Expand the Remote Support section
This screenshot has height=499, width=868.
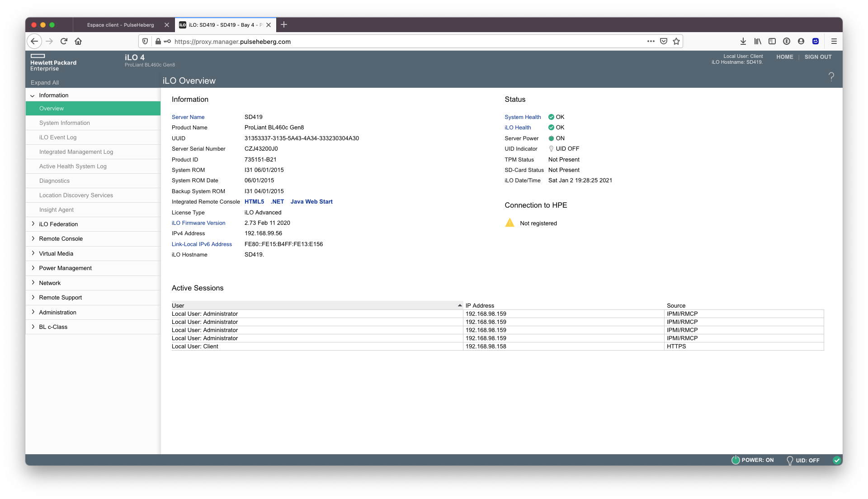pos(33,297)
